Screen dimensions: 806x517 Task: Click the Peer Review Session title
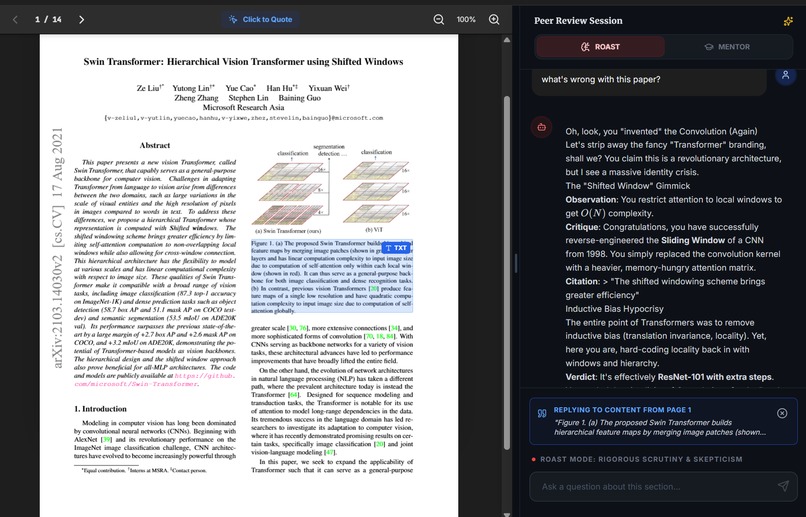tap(578, 21)
